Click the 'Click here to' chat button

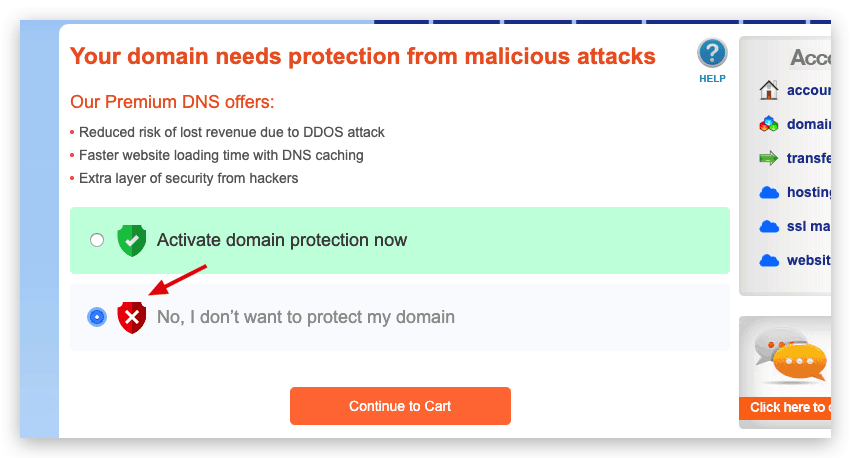point(788,408)
